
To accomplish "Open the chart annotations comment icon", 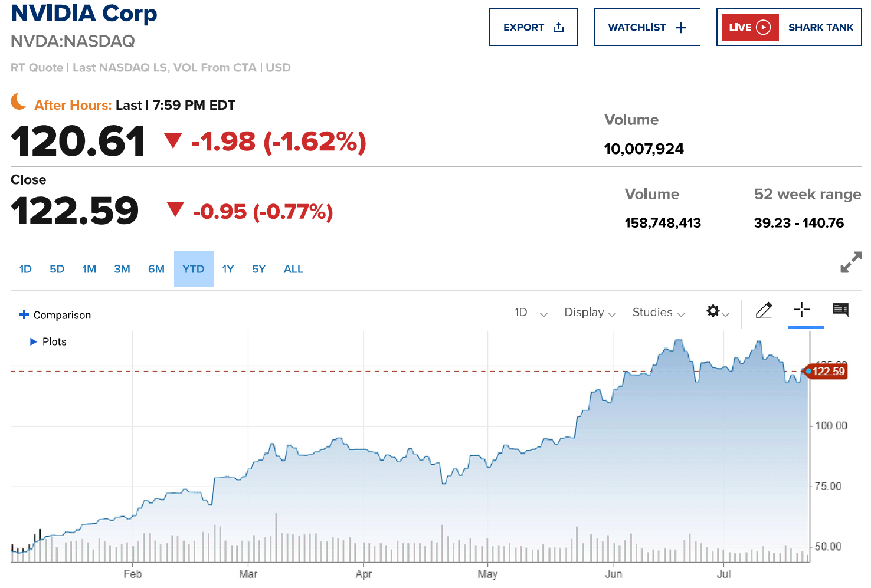I will coord(840,310).
